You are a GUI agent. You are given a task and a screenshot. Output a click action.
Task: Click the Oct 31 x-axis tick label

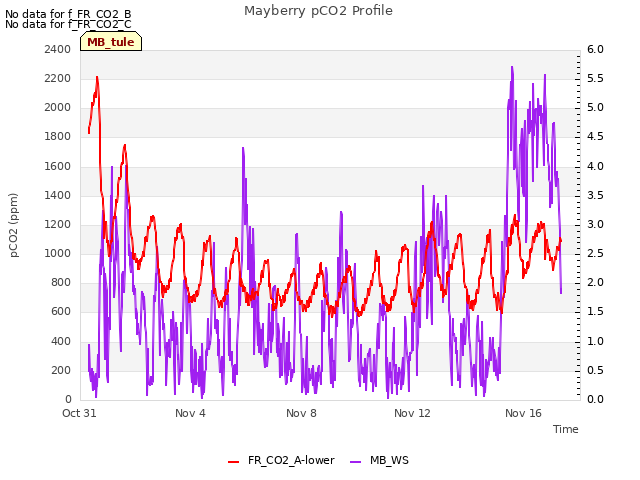click(79, 413)
